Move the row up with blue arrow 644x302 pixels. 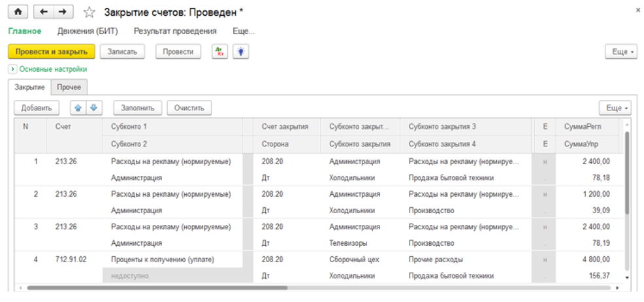[78, 107]
